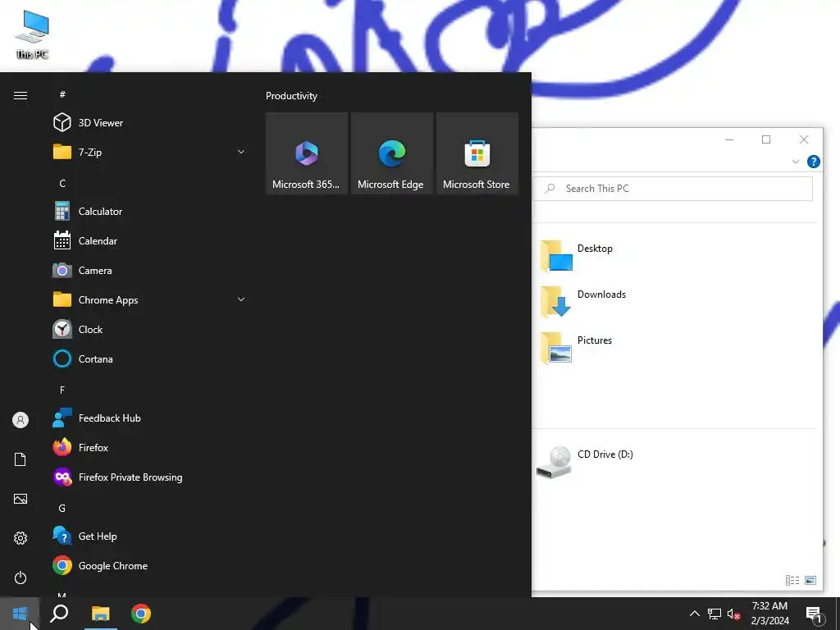Maximize the File Explorer window
Screen dimensions: 840x630
[x=766, y=139]
